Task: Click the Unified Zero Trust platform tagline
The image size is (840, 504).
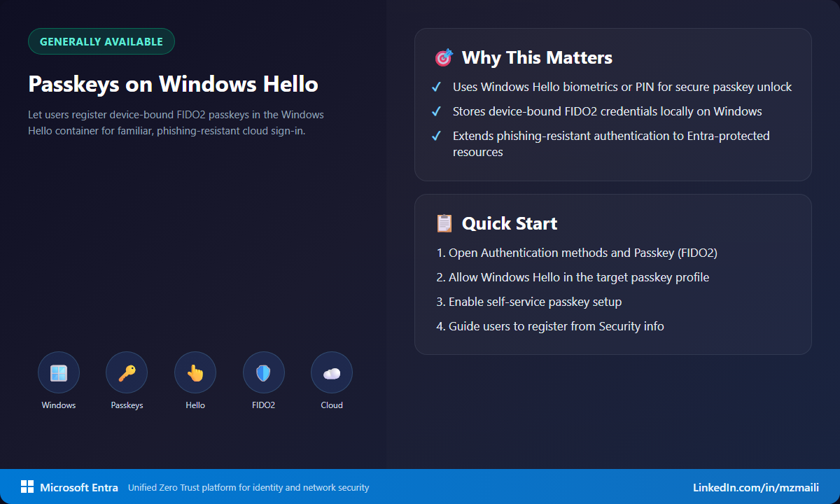Action: (x=248, y=487)
